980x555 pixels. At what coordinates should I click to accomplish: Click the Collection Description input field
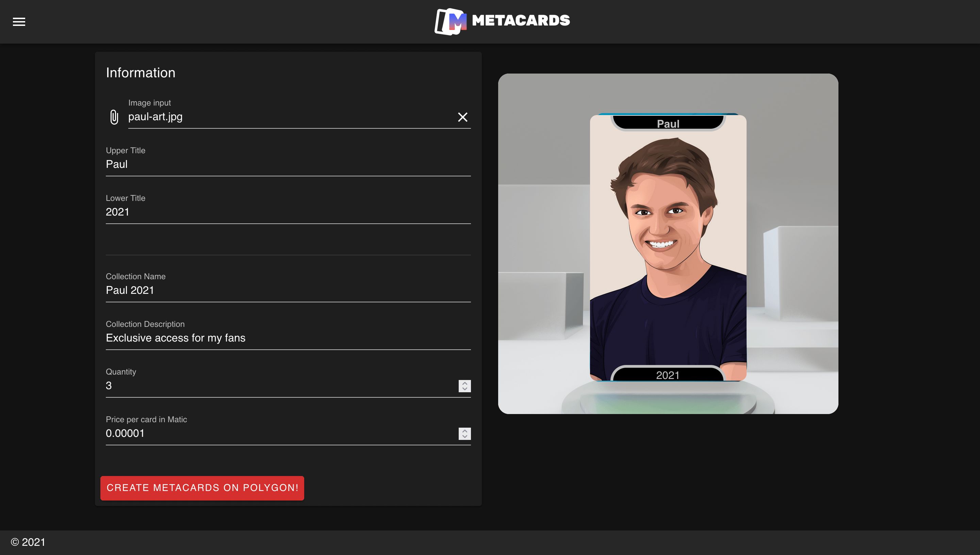click(x=288, y=337)
